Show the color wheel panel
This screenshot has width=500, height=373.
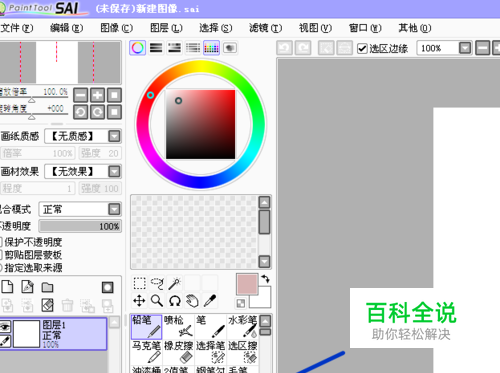(138, 48)
